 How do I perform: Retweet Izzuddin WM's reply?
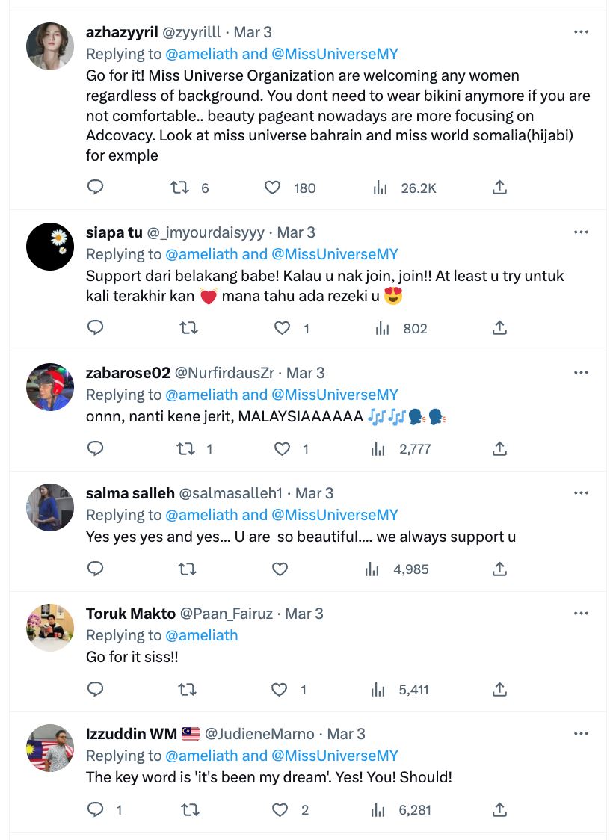pos(188,809)
